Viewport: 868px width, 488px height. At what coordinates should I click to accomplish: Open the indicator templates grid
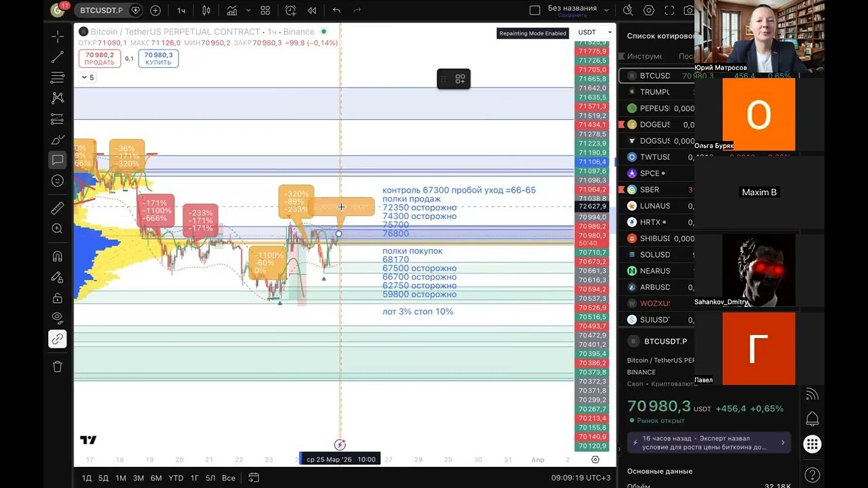click(265, 10)
